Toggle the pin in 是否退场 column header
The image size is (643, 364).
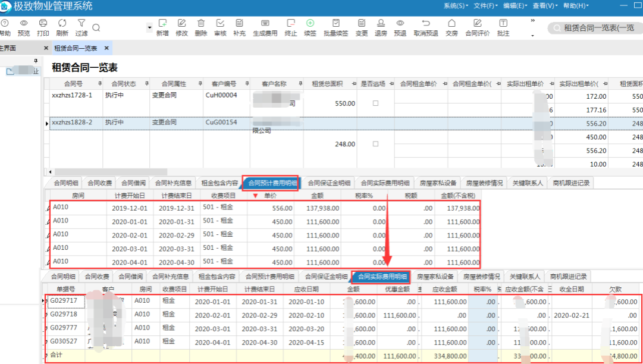coord(391,84)
